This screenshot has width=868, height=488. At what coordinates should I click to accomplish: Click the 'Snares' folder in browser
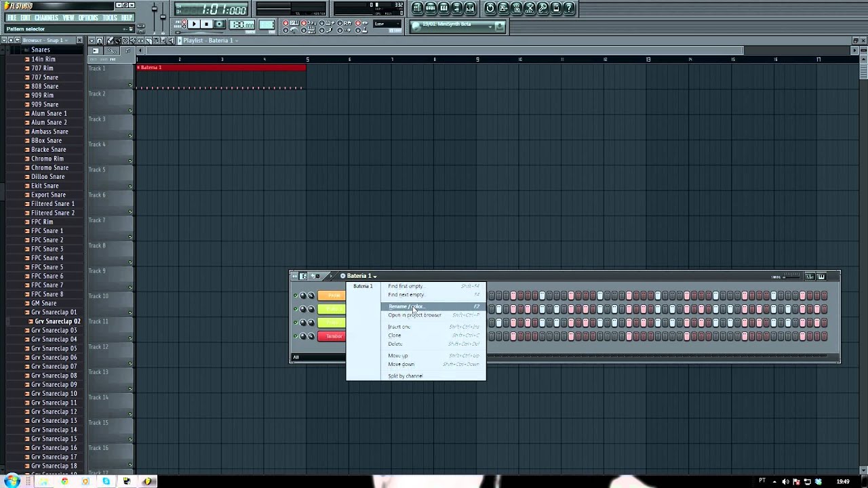pos(40,50)
